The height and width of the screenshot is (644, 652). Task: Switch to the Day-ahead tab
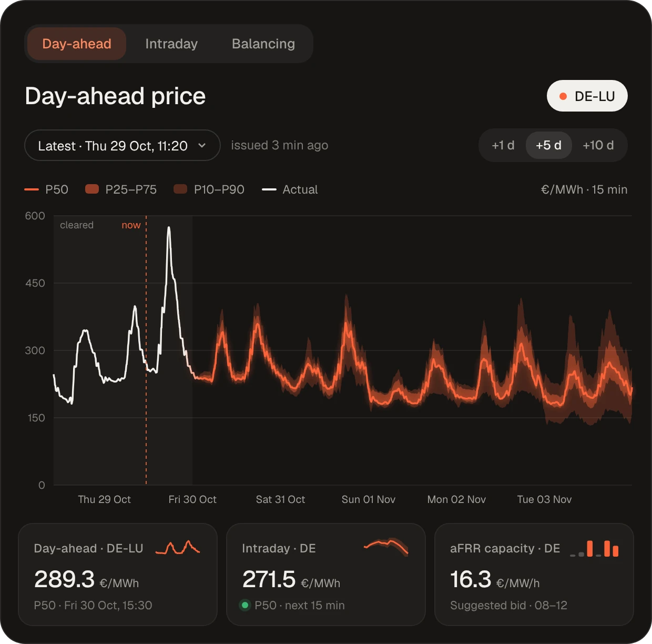pyautogui.click(x=77, y=44)
